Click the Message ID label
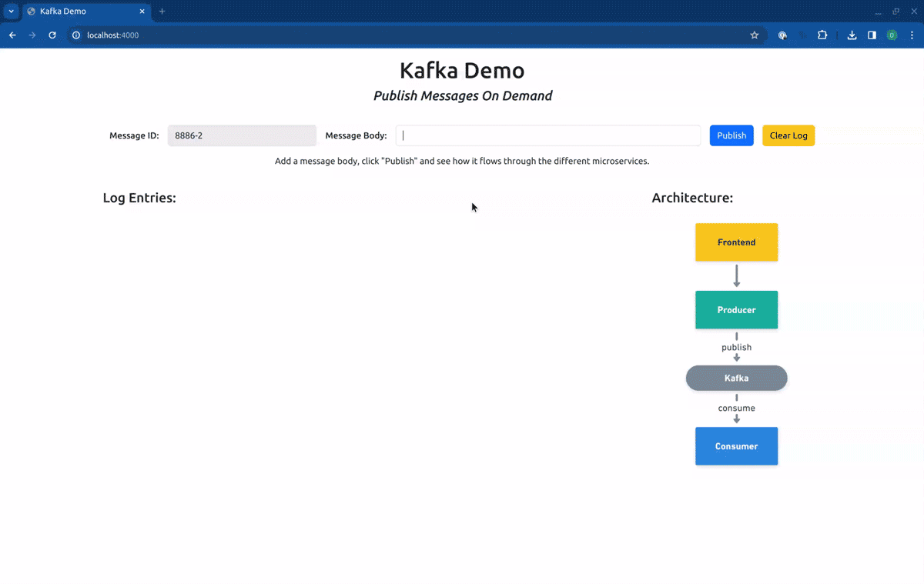This screenshot has height=584, width=924. pyautogui.click(x=134, y=135)
